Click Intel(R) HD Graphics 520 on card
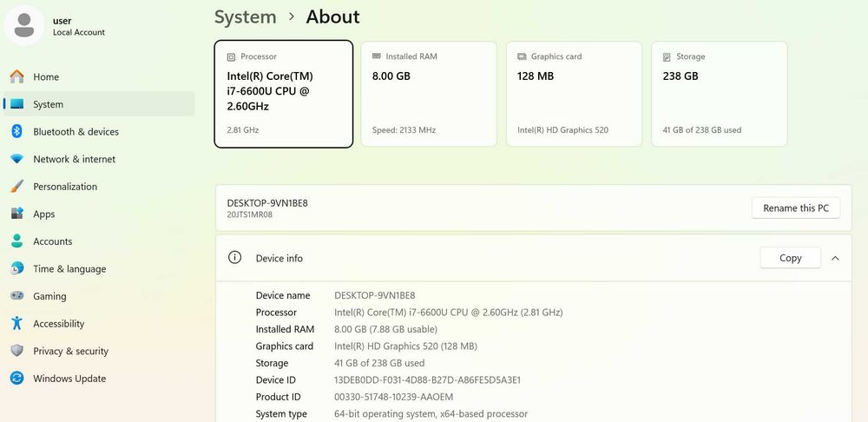 point(562,130)
